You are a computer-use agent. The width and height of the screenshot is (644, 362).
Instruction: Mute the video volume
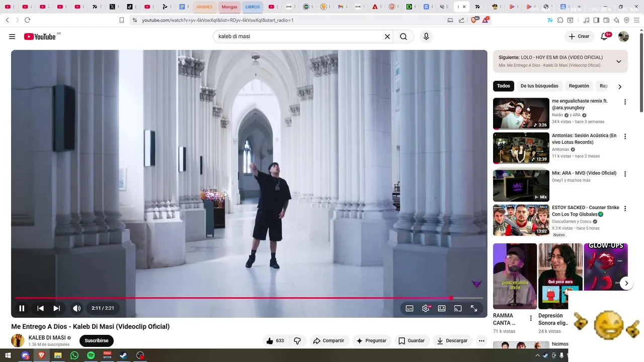click(x=76, y=308)
